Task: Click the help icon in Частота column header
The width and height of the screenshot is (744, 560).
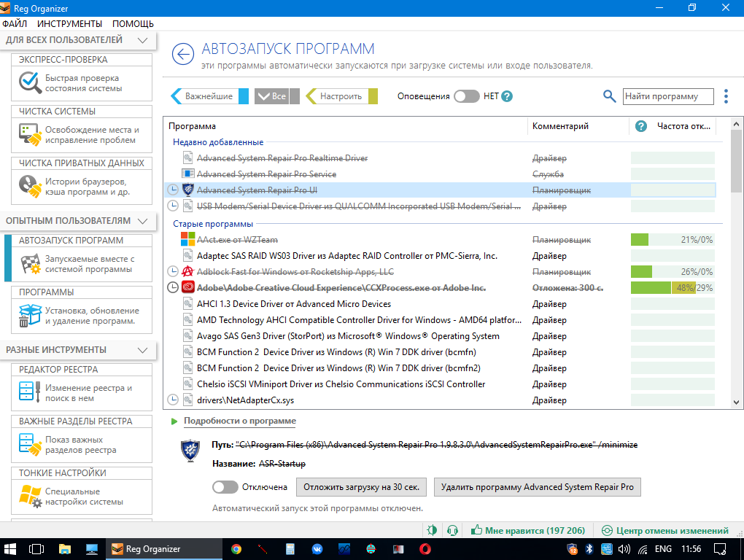Action: coord(641,126)
